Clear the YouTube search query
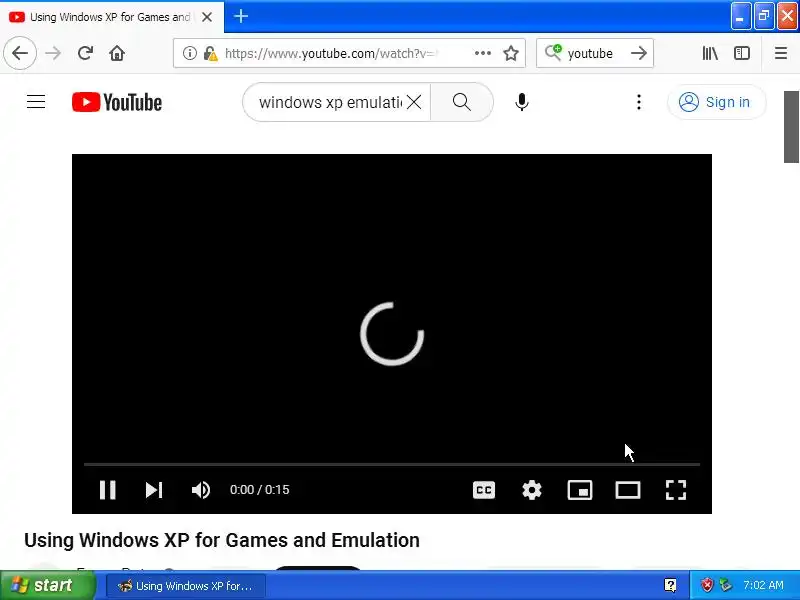 [x=414, y=102]
